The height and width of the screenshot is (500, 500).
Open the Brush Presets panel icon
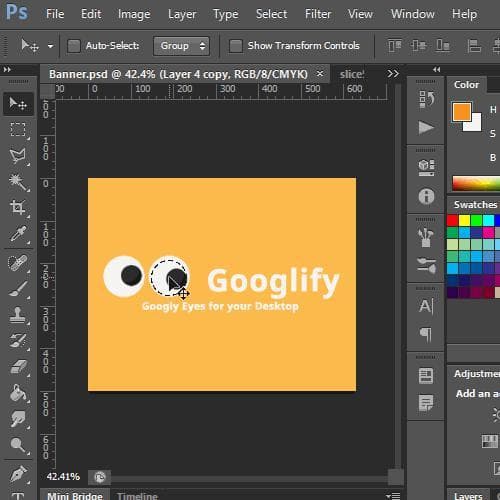point(426,237)
